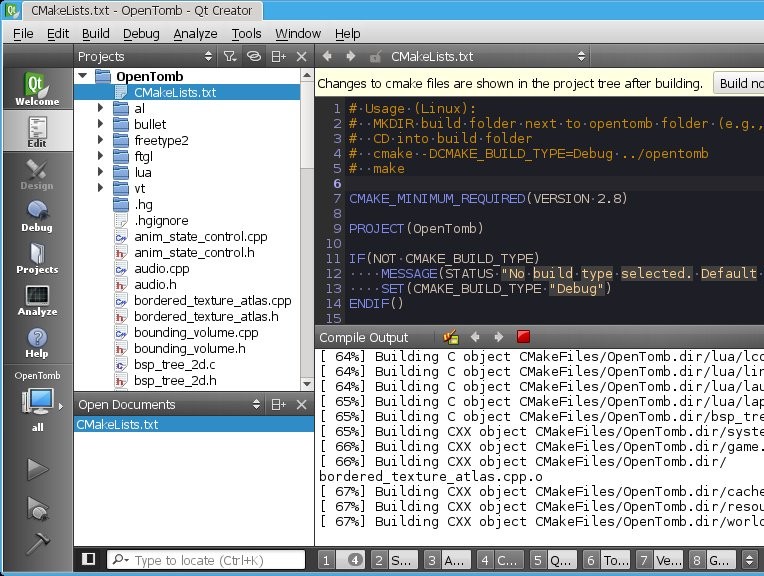This screenshot has width=764, height=576.
Task: Open output pane 8 General Messages
Action: point(712,560)
